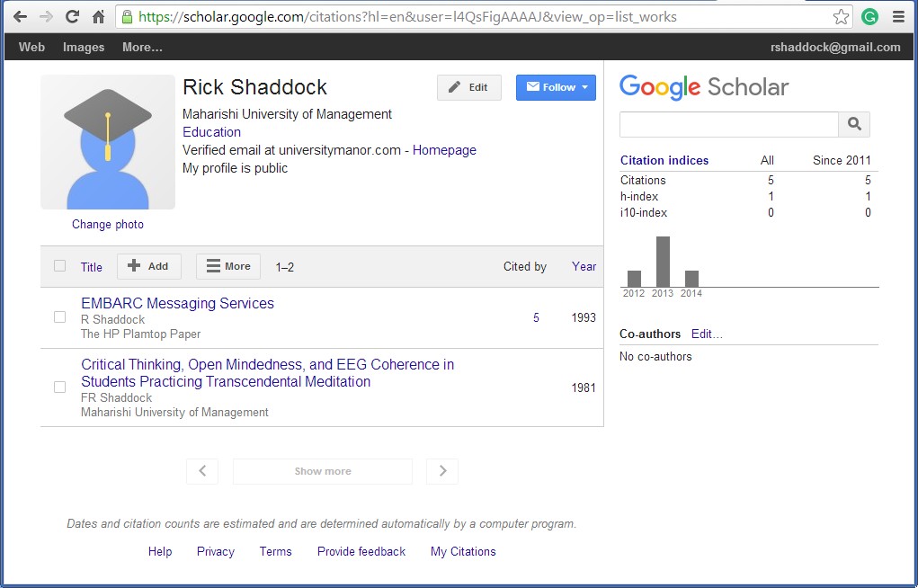918x588 pixels.
Task: Check the Critical Thinking article checkbox
Action: (x=59, y=388)
